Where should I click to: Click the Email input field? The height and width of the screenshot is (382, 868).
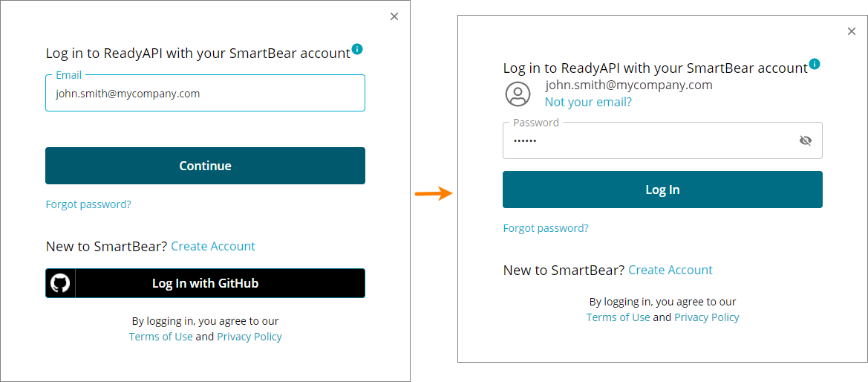pyautogui.click(x=205, y=94)
